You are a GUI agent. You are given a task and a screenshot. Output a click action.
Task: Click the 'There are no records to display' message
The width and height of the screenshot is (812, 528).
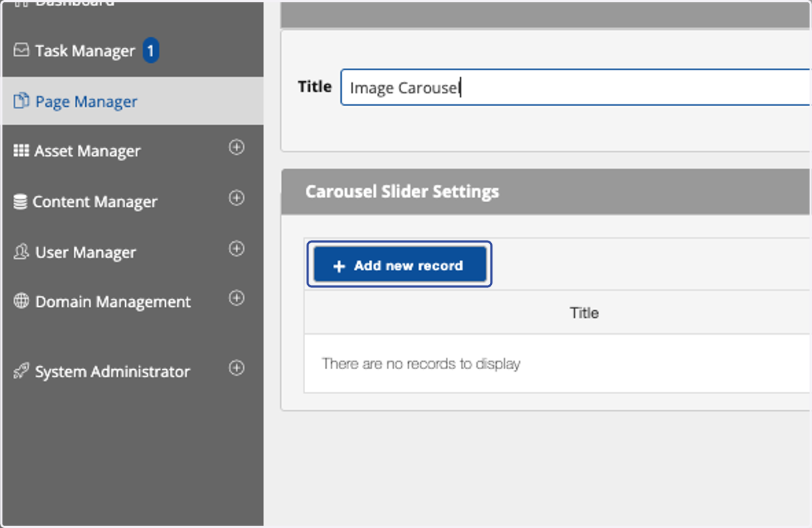[x=421, y=364]
